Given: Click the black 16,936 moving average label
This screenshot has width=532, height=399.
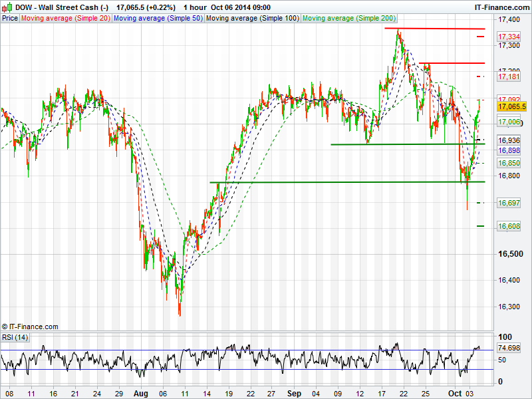Looking at the screenshot, I should pyautogui.click(x=509, y=140).
